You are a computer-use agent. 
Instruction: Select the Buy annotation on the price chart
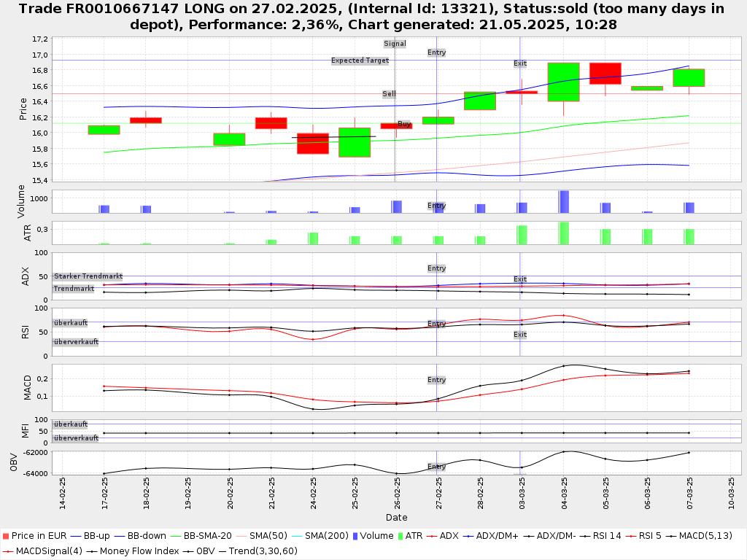click(403, 124)
